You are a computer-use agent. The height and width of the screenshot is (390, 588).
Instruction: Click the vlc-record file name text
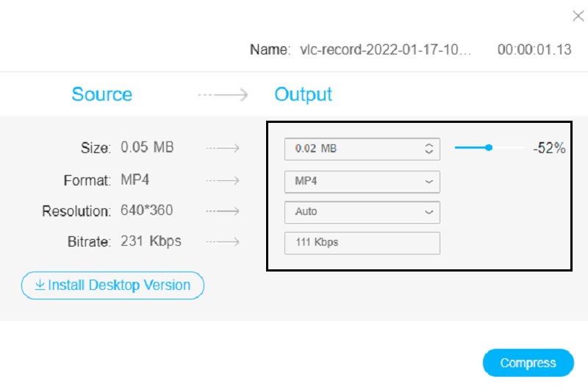[385, 51]
